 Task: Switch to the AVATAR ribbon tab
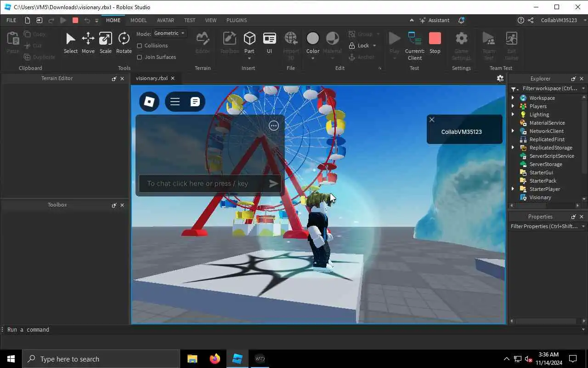pos(165,20)
